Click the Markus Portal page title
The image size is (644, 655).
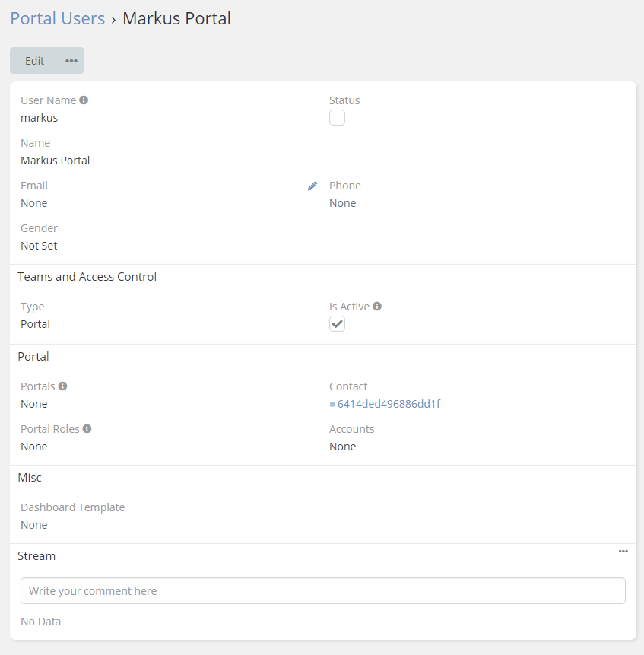pyautogui.click(x=176, y=18)
